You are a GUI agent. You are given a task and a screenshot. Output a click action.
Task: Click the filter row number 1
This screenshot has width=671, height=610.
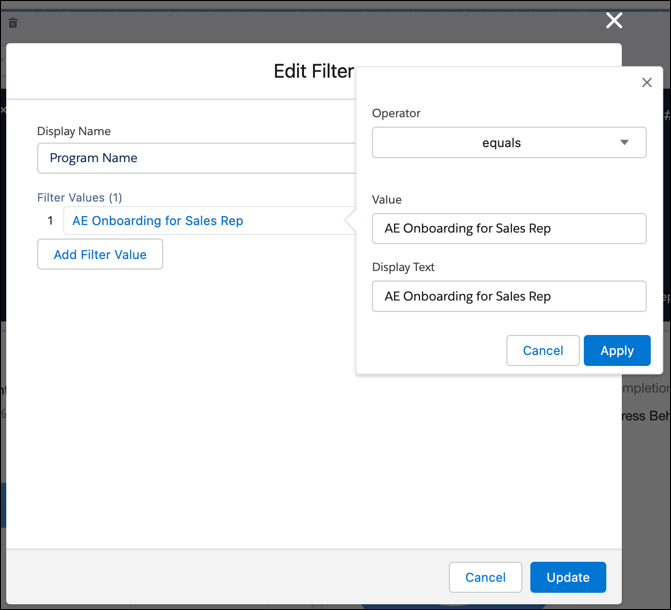point(50,220)
